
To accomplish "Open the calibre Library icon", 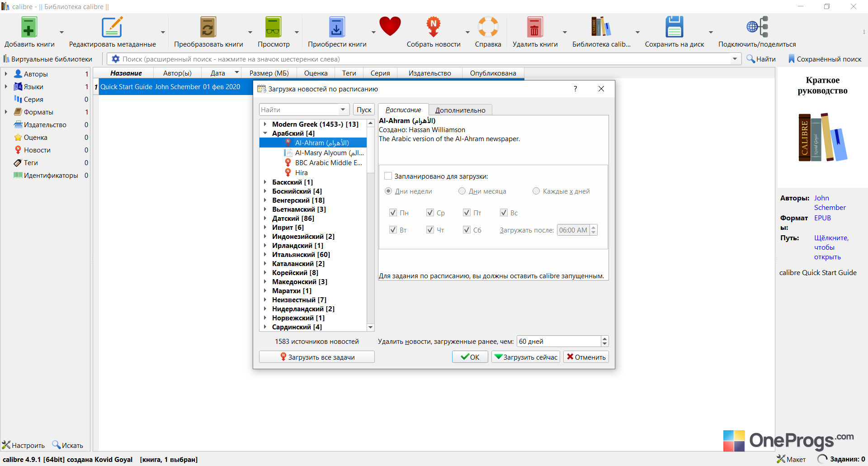I will (601, 27).
